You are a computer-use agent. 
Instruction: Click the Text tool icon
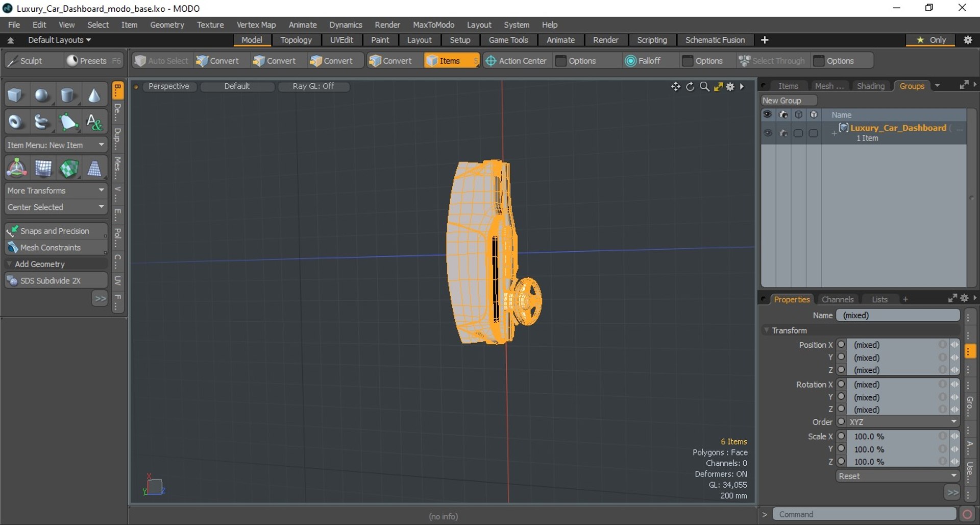point(94,122)
